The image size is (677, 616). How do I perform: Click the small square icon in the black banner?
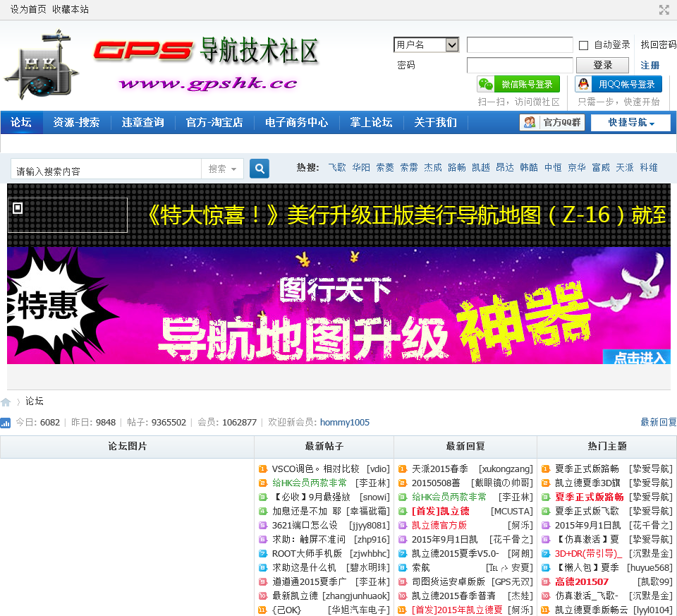[18, 208]
